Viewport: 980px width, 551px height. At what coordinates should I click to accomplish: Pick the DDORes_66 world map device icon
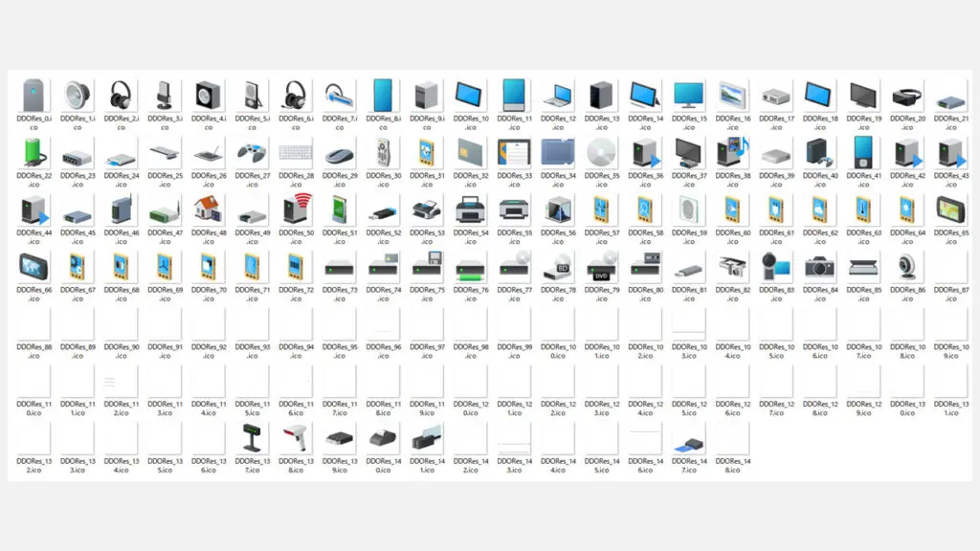click(33, 267)
